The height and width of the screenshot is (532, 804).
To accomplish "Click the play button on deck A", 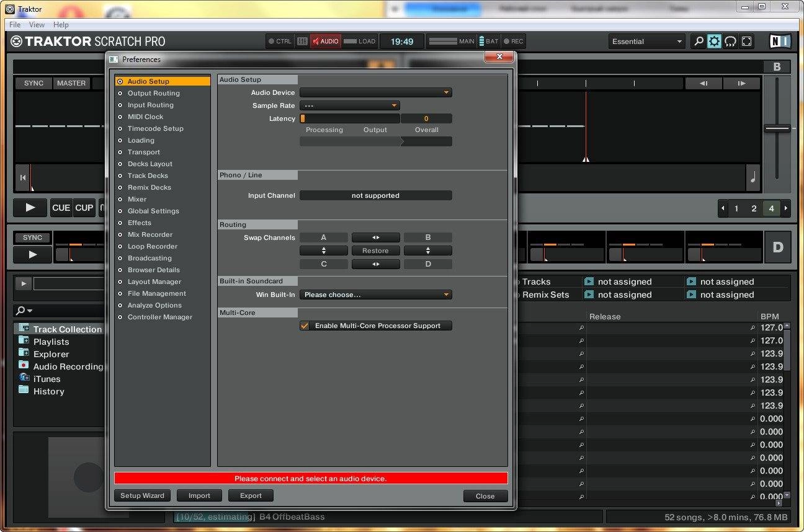I will tap(30, 208).
